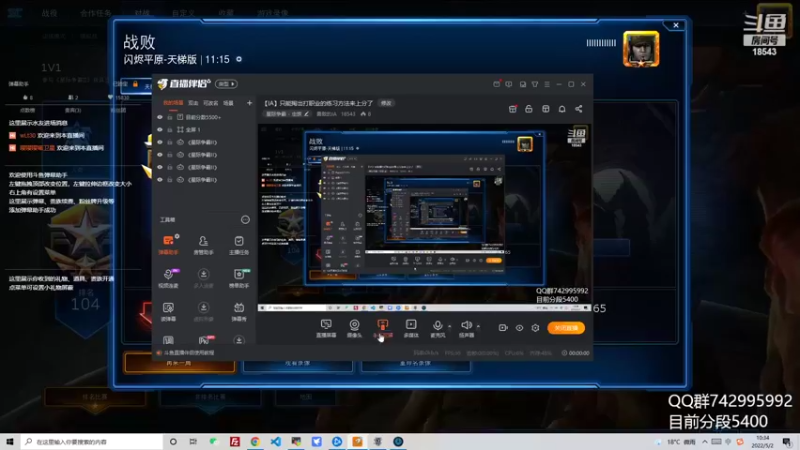The width and height of the screenshot is (800, 450).
Task: Click the middle blue button in StarCraft window
Action: click(297, 364)
